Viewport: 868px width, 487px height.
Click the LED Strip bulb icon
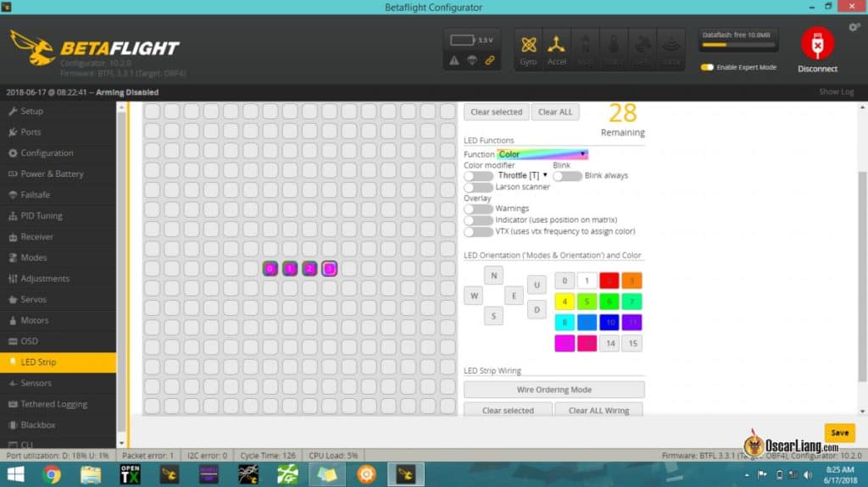pos(13,362)
